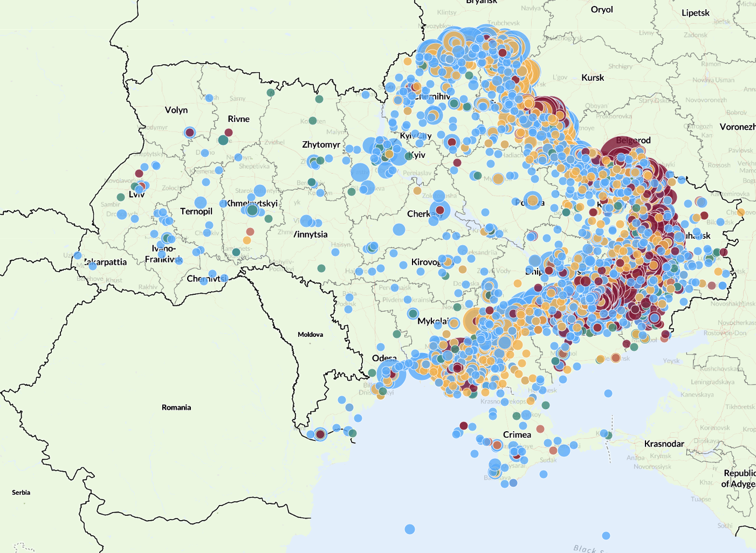
Task: Select the dark red marker in Volyn region
Action: tap(189, 132)
